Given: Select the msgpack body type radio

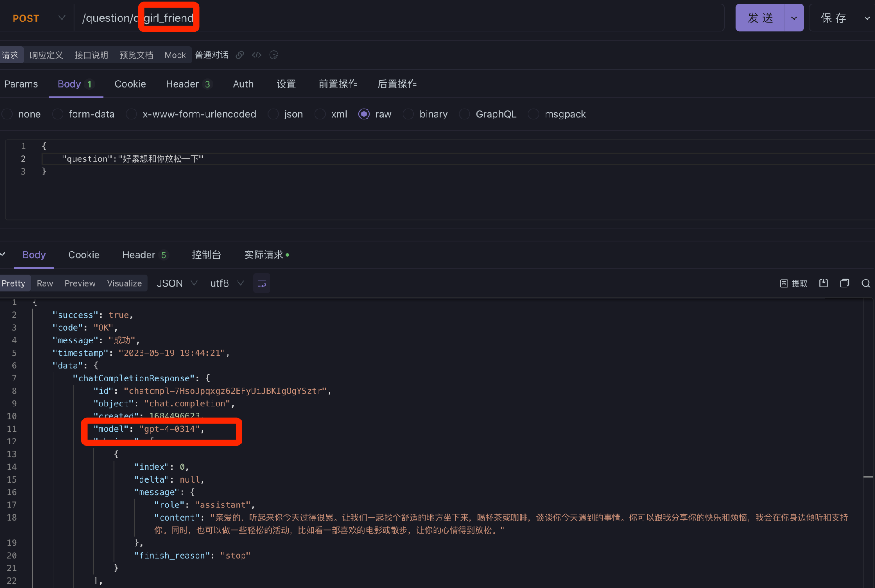Looking at the screenshot, I should tap(533, 114).
